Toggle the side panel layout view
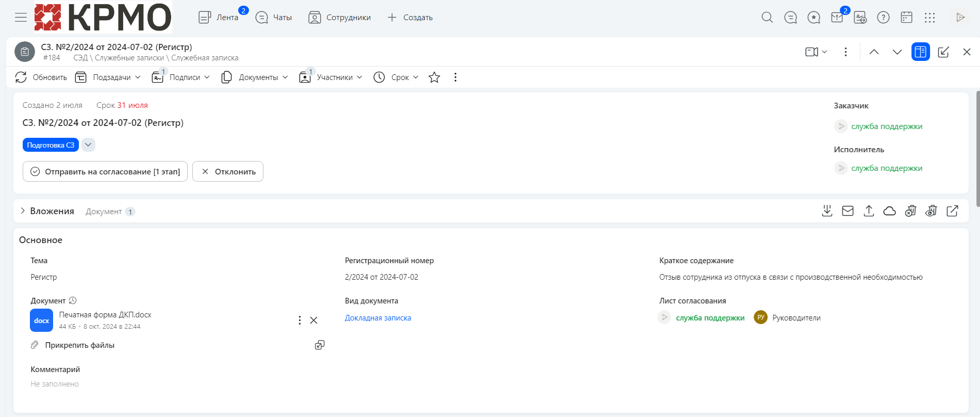Viewport: 980px width, 417px height. coord(920,52)
